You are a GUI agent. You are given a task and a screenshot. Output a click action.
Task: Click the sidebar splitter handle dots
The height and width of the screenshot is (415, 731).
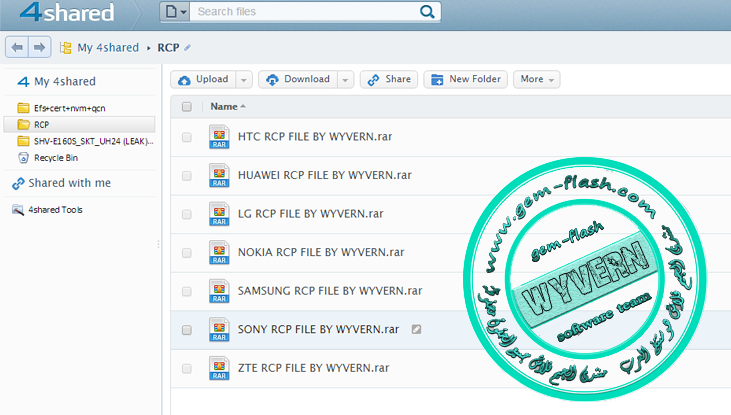point(159,244)
